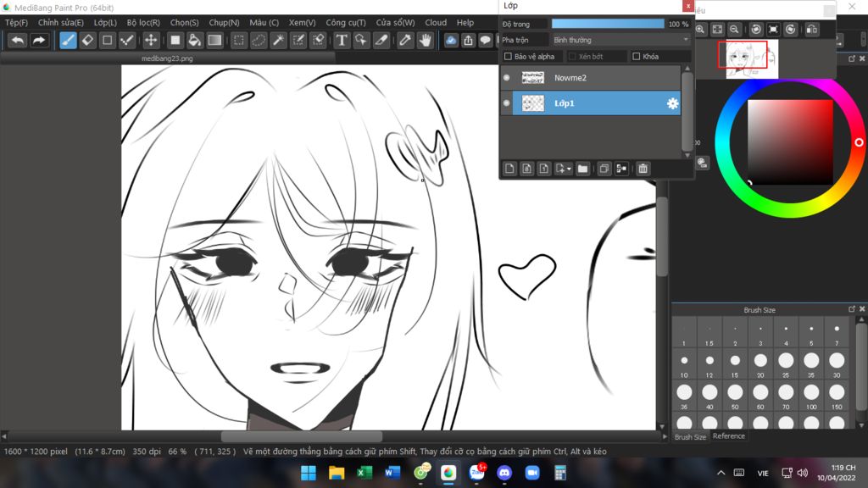Pick color in saturation square
Screen dimensions: 868x488
[x=790, y=142]
